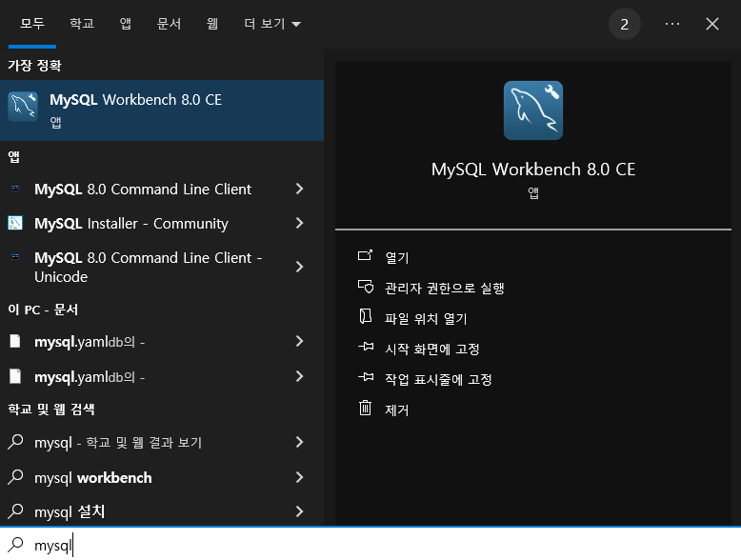This screenshot has width=741, height=560.
Task: Expand Command Line Client - Unicode arrow
Action: click(x=299, y=267)
